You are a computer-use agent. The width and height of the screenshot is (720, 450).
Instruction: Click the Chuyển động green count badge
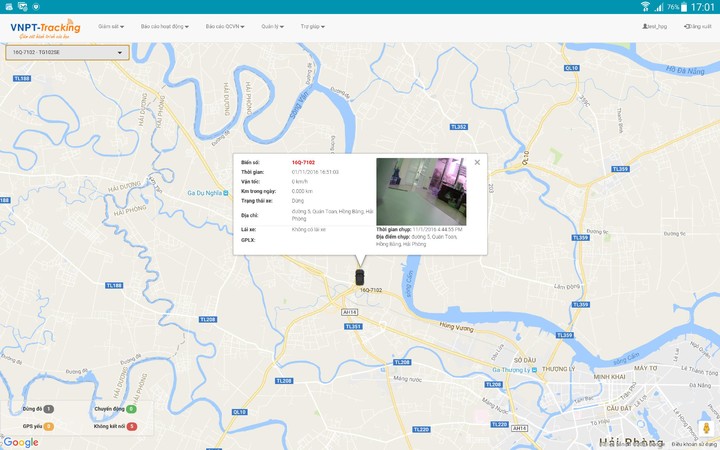131,409
